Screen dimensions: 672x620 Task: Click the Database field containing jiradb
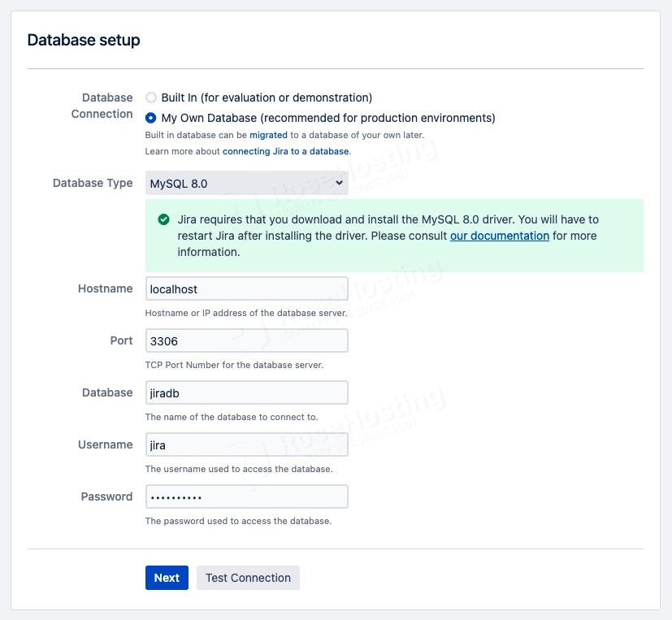pos(247,392)
